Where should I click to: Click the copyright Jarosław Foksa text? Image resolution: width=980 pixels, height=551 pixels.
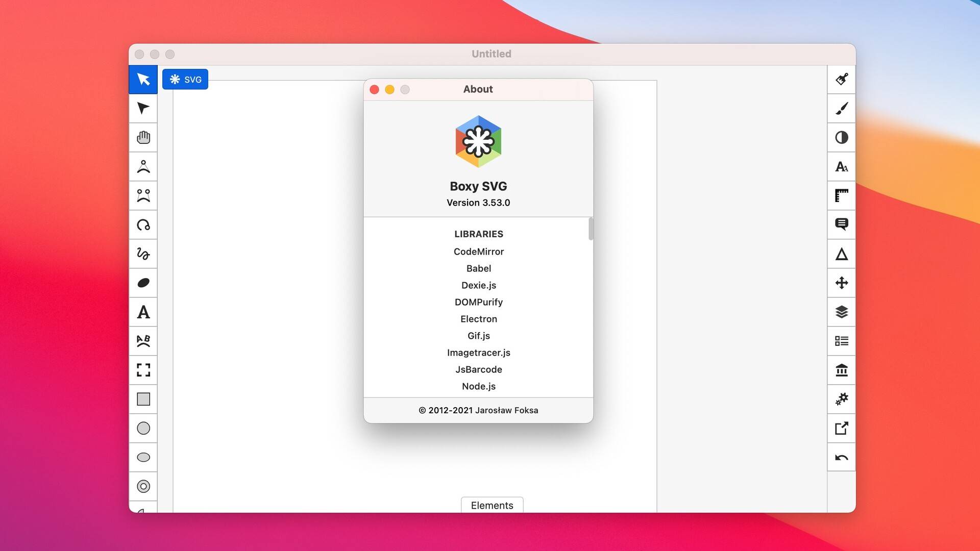coord(478,410)
